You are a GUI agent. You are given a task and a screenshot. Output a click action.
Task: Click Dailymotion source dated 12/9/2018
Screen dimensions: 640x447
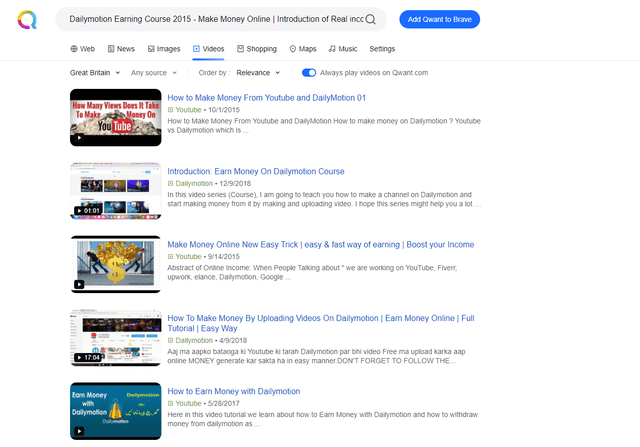190,183
